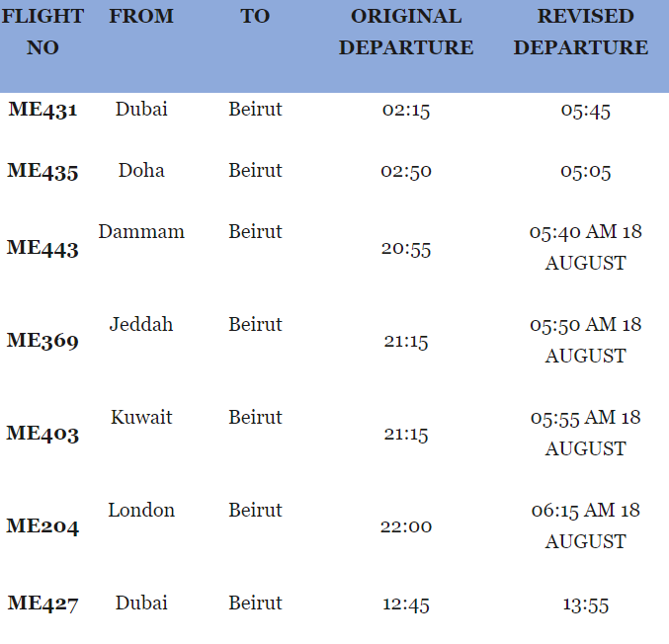The height and width of the screenshot is (644, 669).
Task: Select flight number ME427
Action: (42, 604)
